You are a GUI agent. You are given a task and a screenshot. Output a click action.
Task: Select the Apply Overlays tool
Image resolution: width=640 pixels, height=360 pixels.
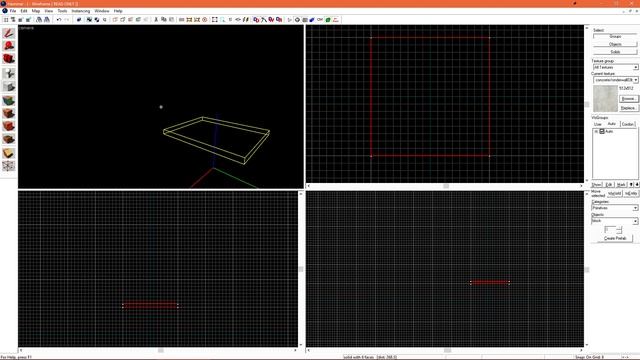coord(9,139)
